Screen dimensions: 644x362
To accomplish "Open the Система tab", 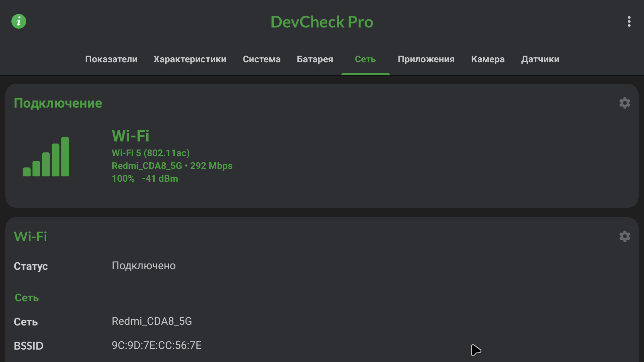I will click(262, 59).
